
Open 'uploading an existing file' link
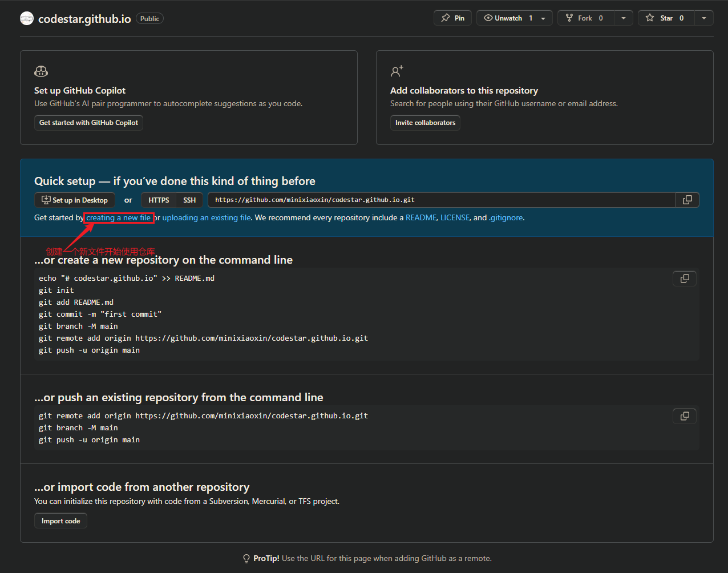pos(207,217)
